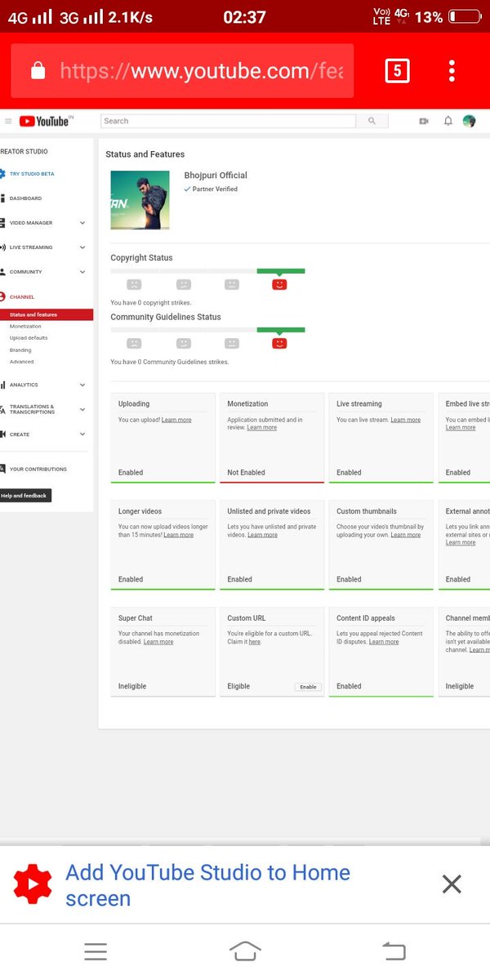Click Learn more in Live streaming card
490x980 pixels.
point(406,420)
